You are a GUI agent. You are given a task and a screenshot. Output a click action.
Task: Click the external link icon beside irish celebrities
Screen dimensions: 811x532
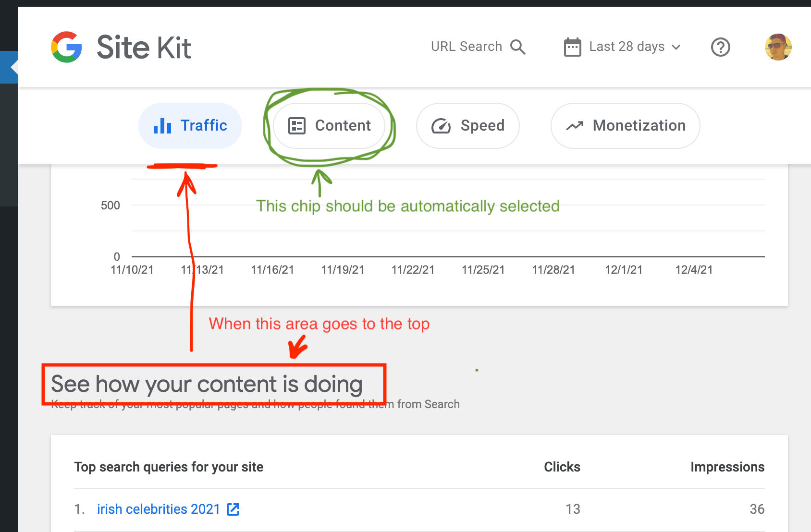coord(233,509)
